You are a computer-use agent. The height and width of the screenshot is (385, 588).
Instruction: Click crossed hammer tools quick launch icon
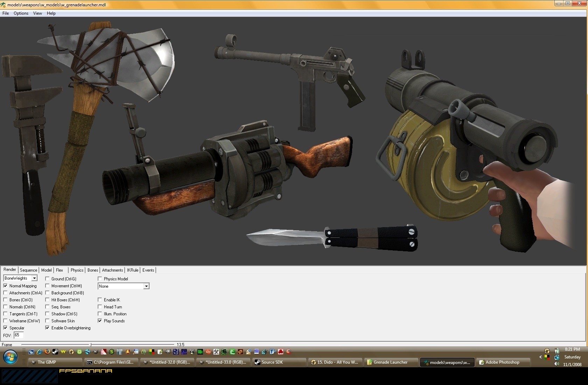click(216, 352)
